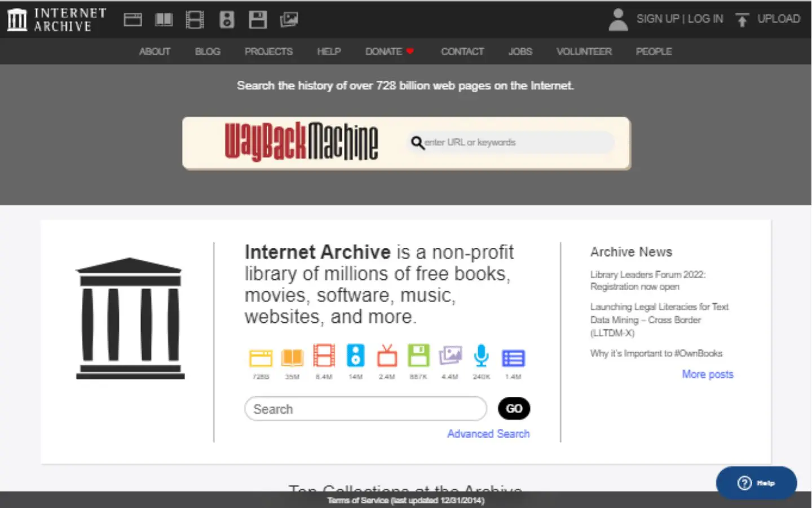Open the Internet Archive home logo

[56, 20]
